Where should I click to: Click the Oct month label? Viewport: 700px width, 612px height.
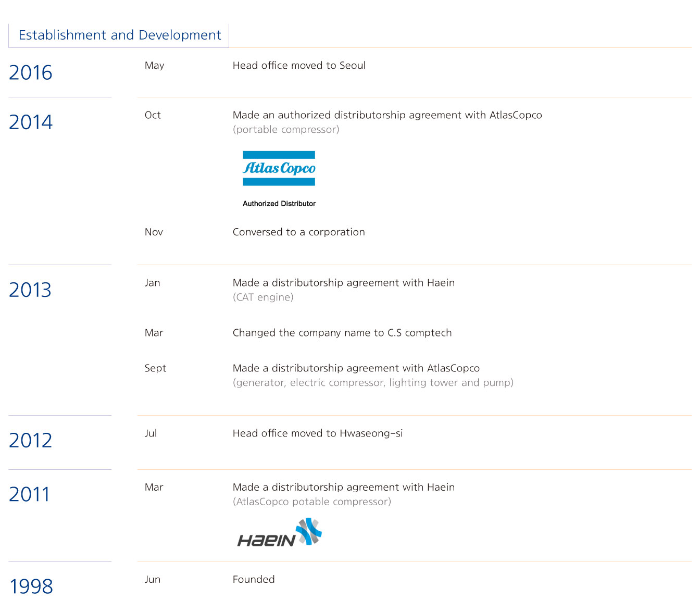pyautogui.click(x=153, y=115)
